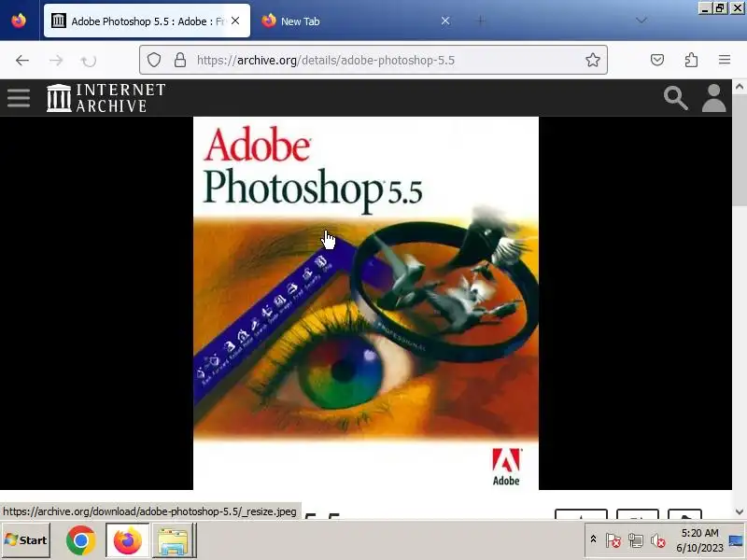Open tracking protection shield info
Screen dimensions: 747x560
[153, 60]
